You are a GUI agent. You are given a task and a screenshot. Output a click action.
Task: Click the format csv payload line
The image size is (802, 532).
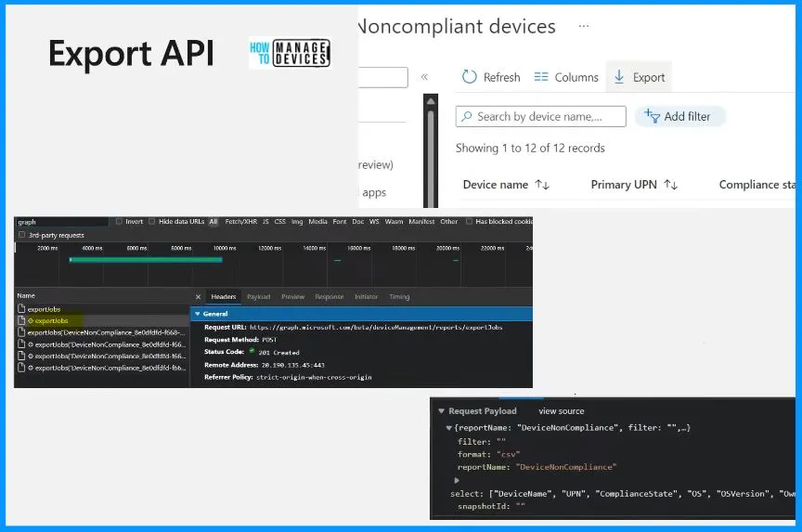(488, 454)
